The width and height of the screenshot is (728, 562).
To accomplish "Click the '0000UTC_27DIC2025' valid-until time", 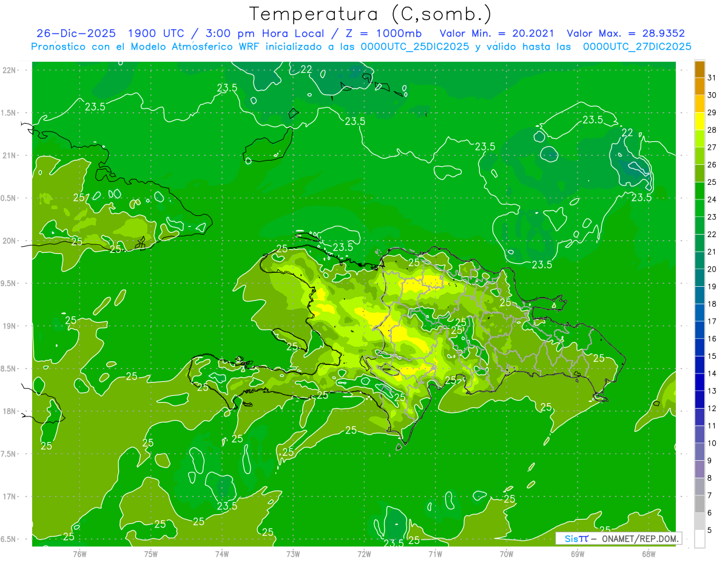I will pos(637,47).
